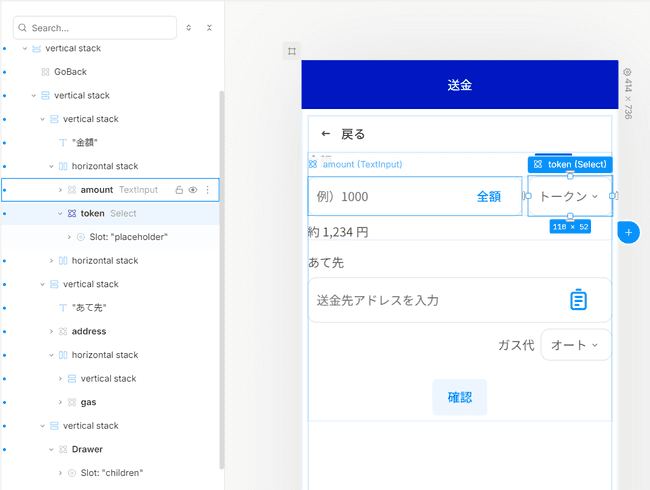Click the 送金 header bar
The height and width of the screenshot is (490, 650).
(x=460, y=85)
